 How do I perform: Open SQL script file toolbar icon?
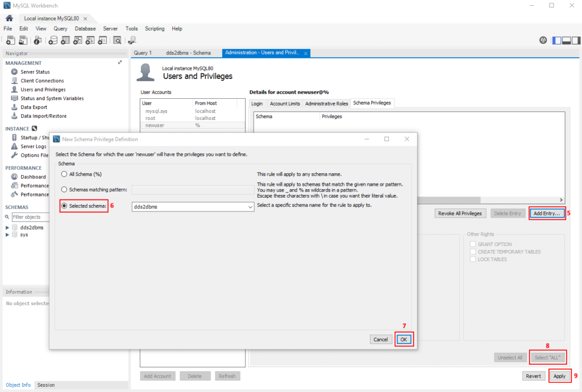pos(23,40)
